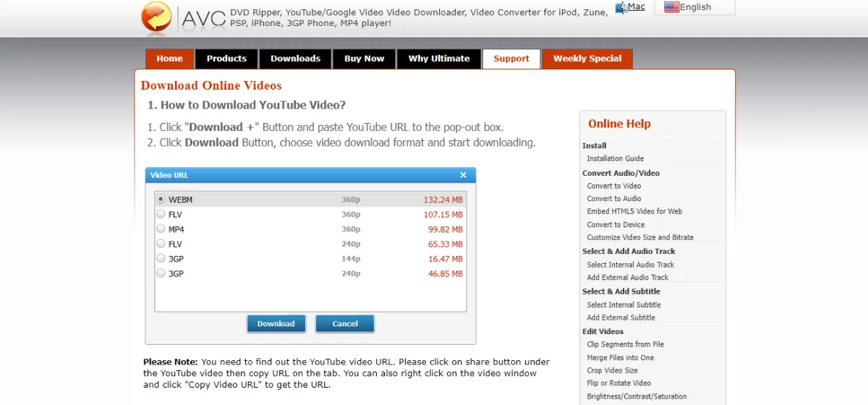Open Convert to Video help link
This screenshot has width=868, height=405.
(613, 186)
